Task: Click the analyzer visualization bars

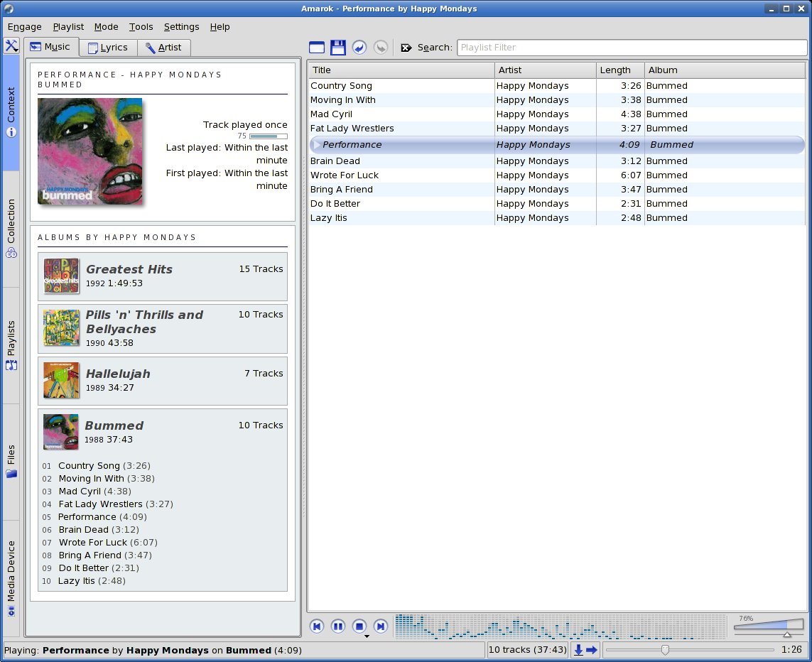Action: click(x=561, y=626)
